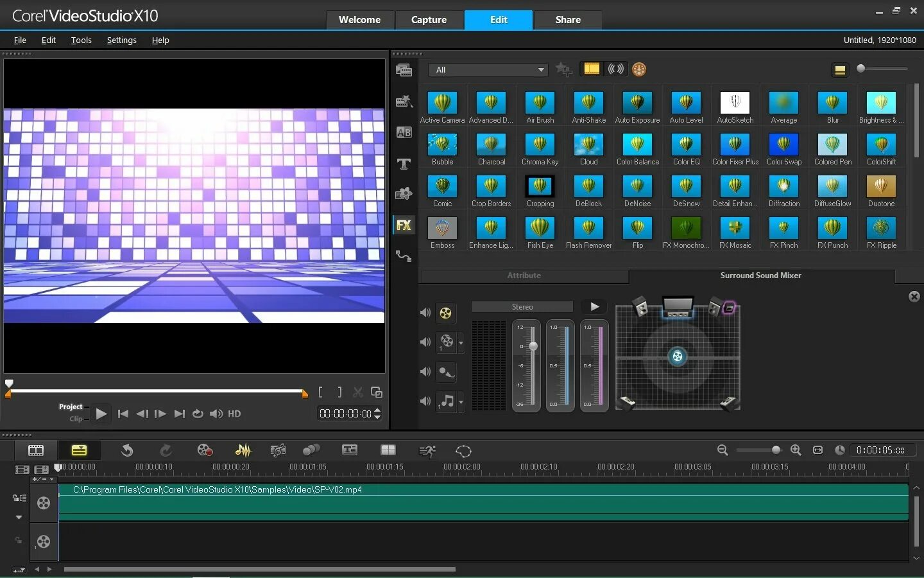This screenshot has height=578, width=924.
Task: Open the FX Filter library
Action: (404, 225)
